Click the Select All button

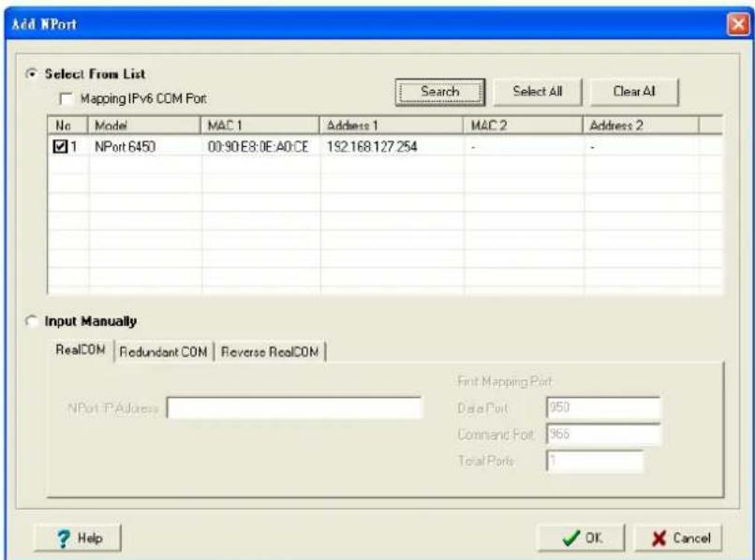point(538,92)
